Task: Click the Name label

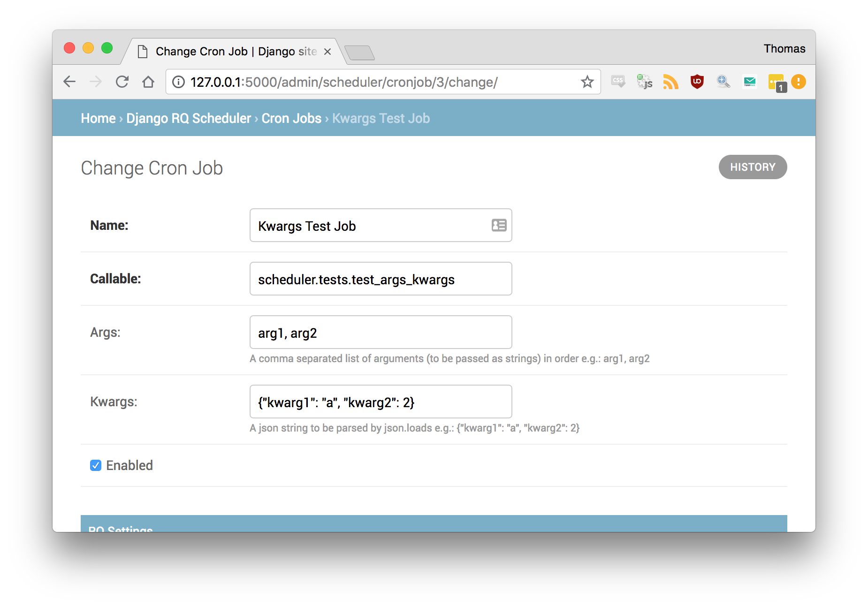Action: [x=109, y=225]
